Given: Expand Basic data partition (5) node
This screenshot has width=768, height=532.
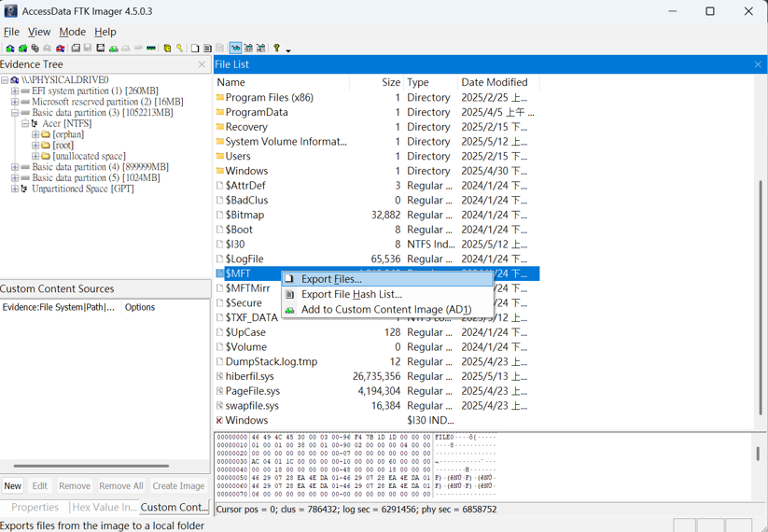Looking at the screenshot, I should 15,178.
